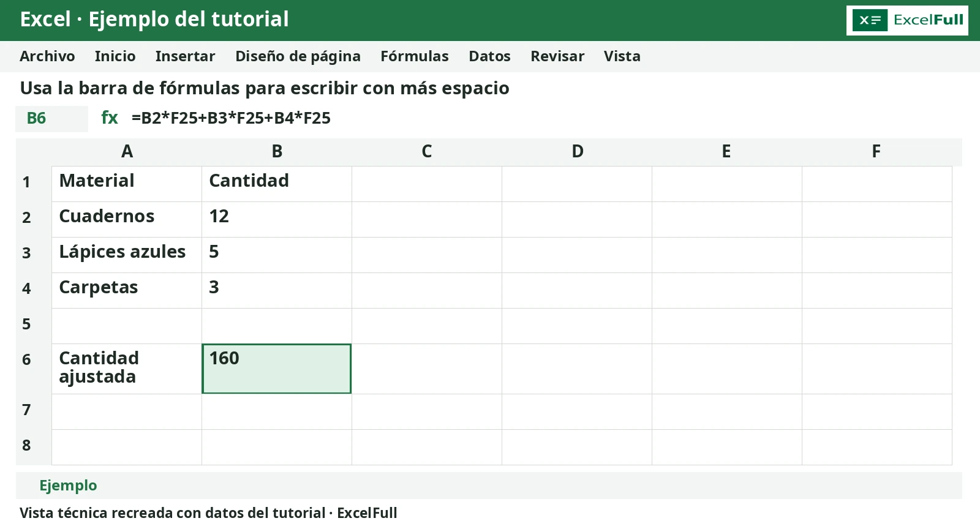This screenshot has height=529, width=980.
Task: Select column B header
Action: click(x=277, y=152)
